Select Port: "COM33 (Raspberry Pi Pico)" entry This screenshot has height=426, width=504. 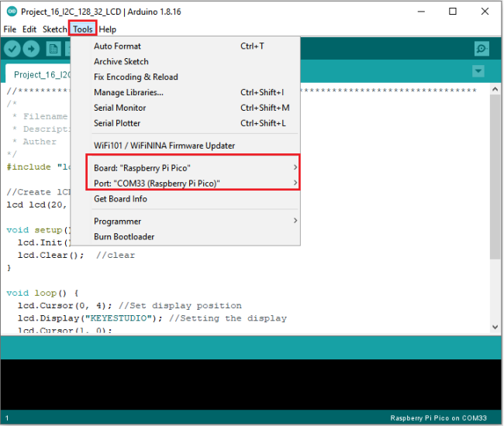(x=186, y=184)
